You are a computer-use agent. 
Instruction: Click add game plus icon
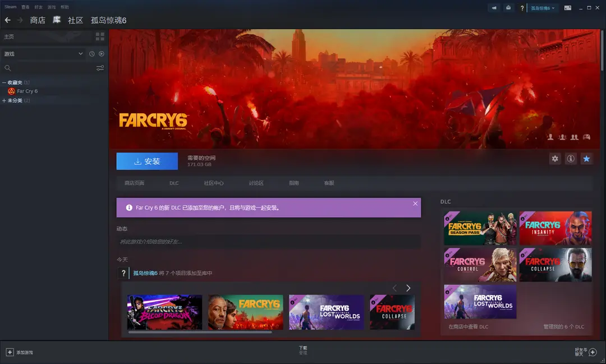(x=10, y=352)
